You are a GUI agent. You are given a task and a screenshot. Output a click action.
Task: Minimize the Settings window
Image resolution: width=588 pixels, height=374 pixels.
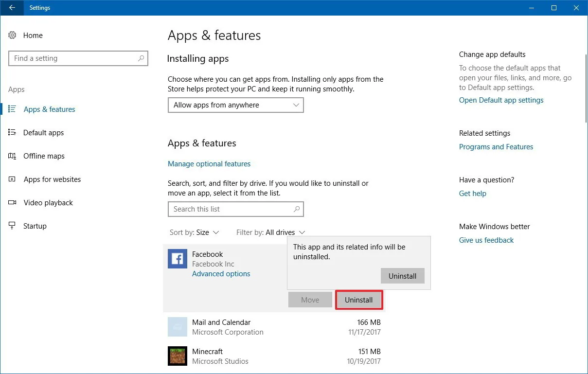pos(532,8)
